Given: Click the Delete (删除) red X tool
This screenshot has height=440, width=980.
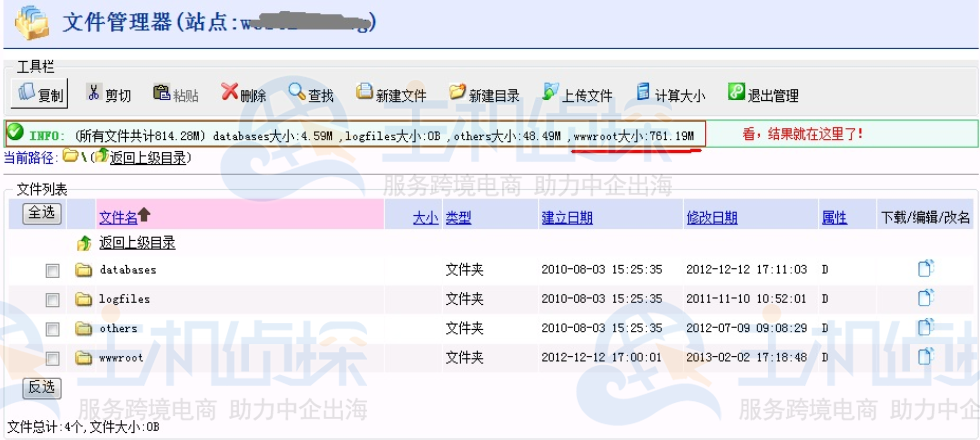Looking at the screenshot, I should [x=244, y=94].
